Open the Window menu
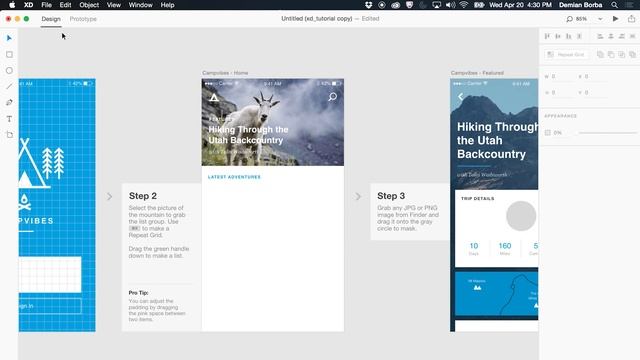The image size is (640, 360). coord(140,5)
